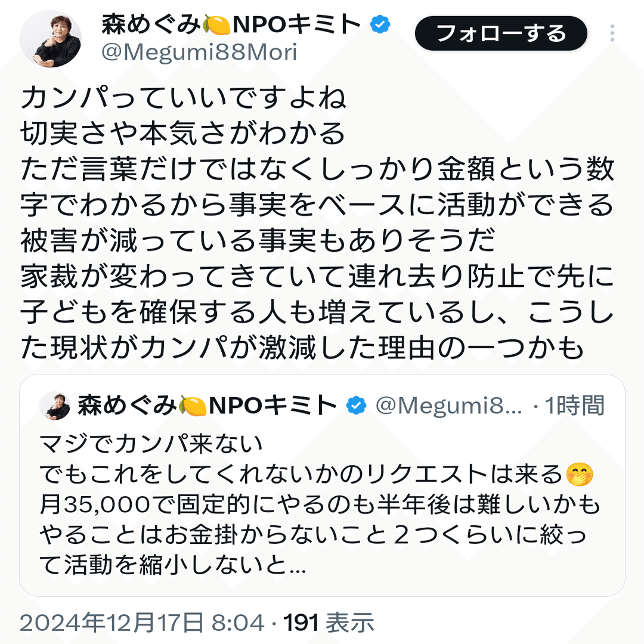Click display name 森めぐみ NPOキミト
Image resolution: width=644 pixels, height=644 pixels.
click(231, 24)
